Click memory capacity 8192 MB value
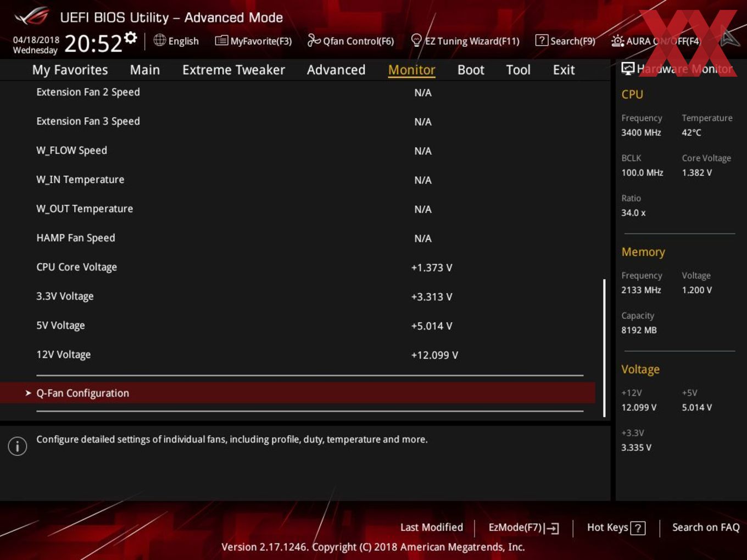The width and height of the screenshot is (747, 560). (639, 330)
